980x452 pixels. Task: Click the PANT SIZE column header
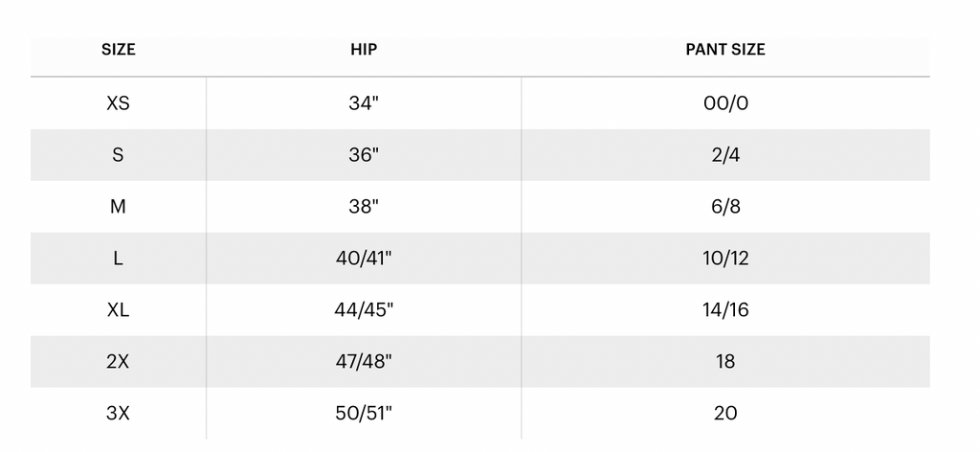(725, 50)
